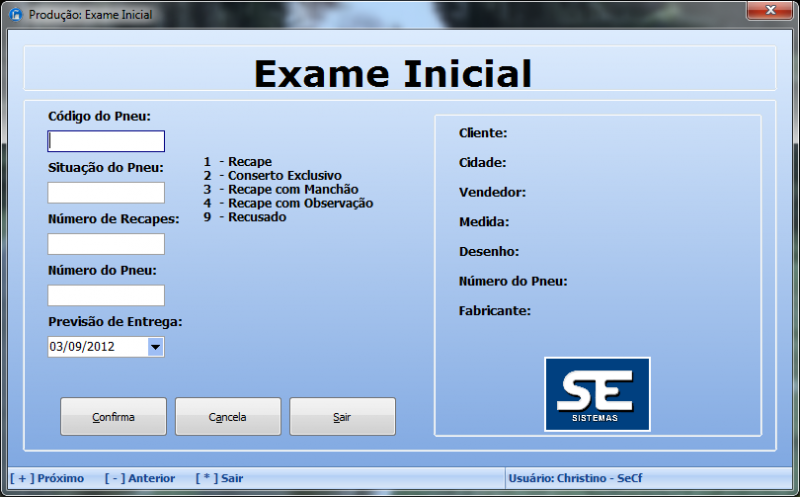Click the Número do Pneu input box
Viewport: 800px width, 497px height.
coord(106,295)
